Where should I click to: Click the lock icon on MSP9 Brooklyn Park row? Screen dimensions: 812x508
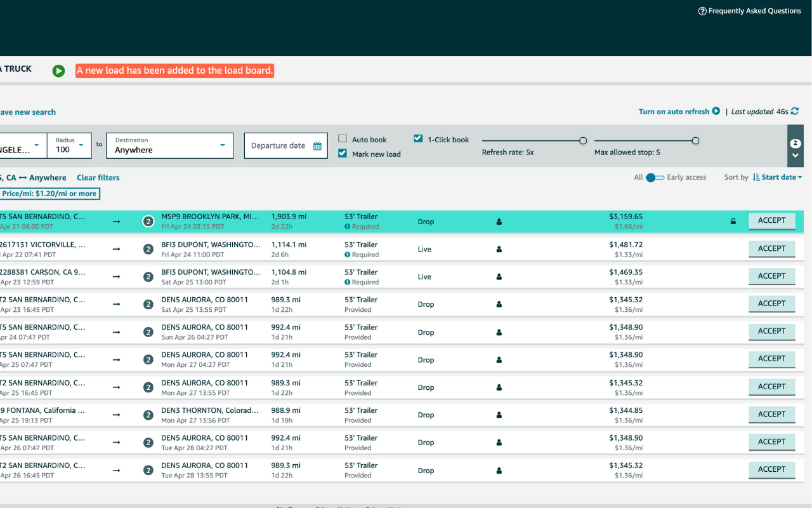[733, 222]
